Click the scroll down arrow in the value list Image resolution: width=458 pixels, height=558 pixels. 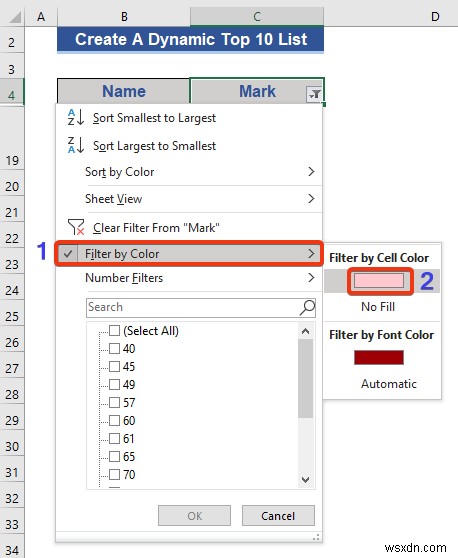tap(305, 479)
